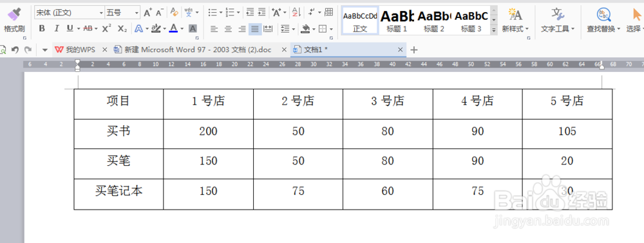The height and width of the screenshot is (243, 644).
Task: Center align the text
Action: 228,29
